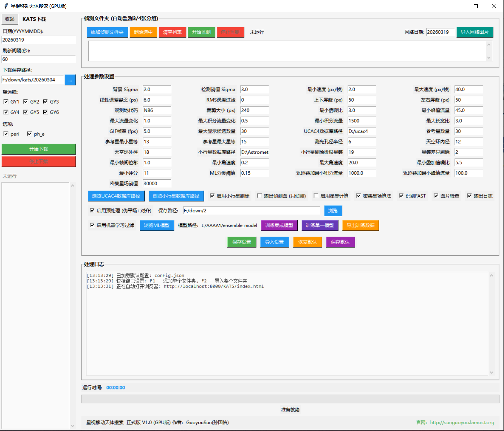Uncheck the GY3 telescope checkbox

click(46, 102)
